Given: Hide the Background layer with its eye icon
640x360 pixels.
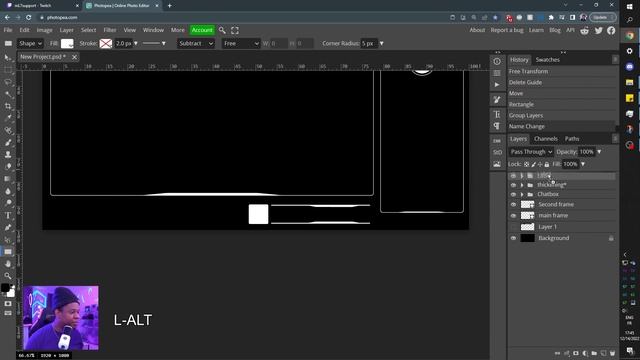Looking at the screenshot, I should coord(513,238).
